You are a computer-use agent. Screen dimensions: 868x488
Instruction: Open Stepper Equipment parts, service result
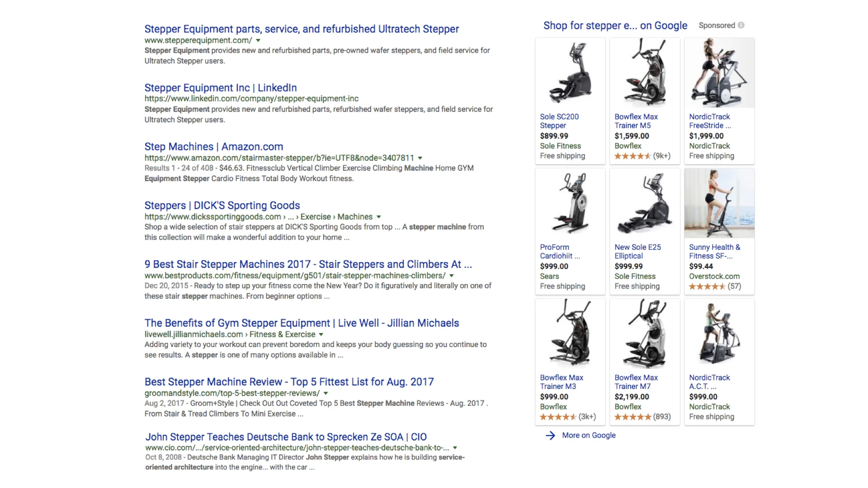302,29
